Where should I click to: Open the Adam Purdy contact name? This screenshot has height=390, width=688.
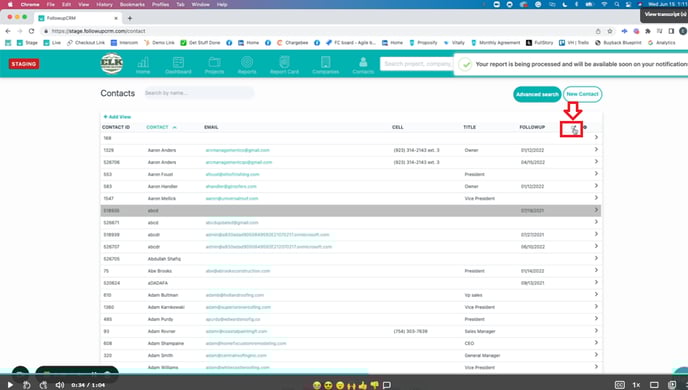coord(161,319)
